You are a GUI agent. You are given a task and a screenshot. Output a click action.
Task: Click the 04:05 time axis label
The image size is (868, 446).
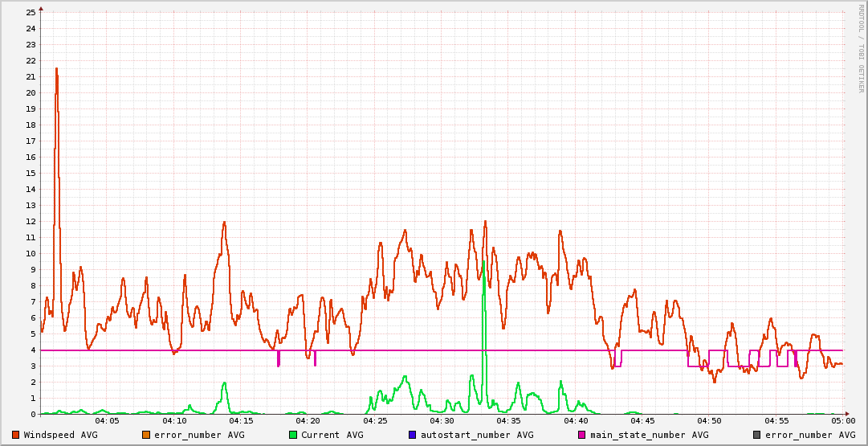click(x=107, y=421)
